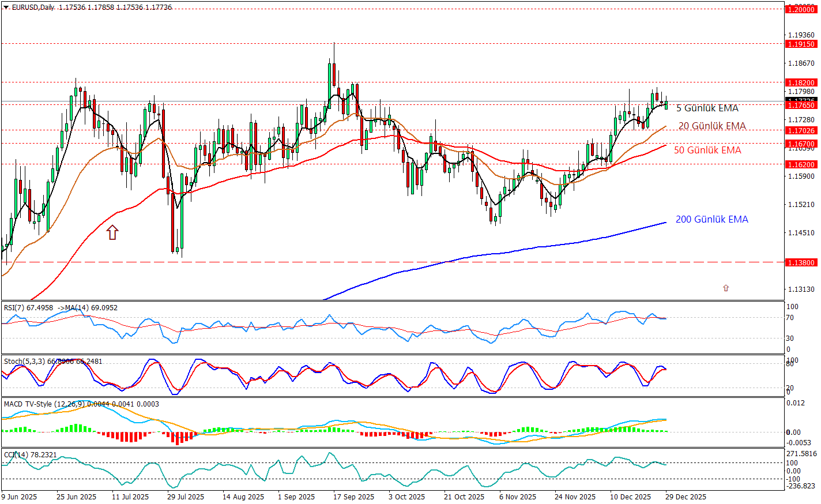Screen dimensions: 821x504
Task: Select the 20 Günlük EMA label
Action: (x=711, y=126)
